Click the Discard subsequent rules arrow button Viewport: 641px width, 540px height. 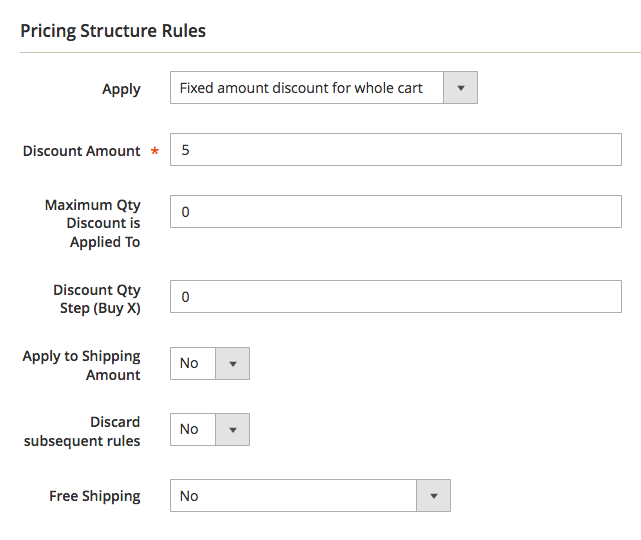coord(232,429)
